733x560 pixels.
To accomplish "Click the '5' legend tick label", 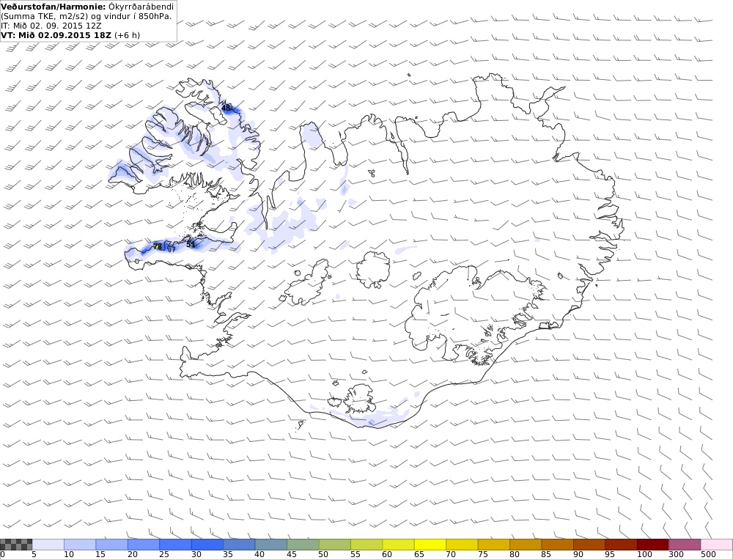I will click(x=34, y=554).
